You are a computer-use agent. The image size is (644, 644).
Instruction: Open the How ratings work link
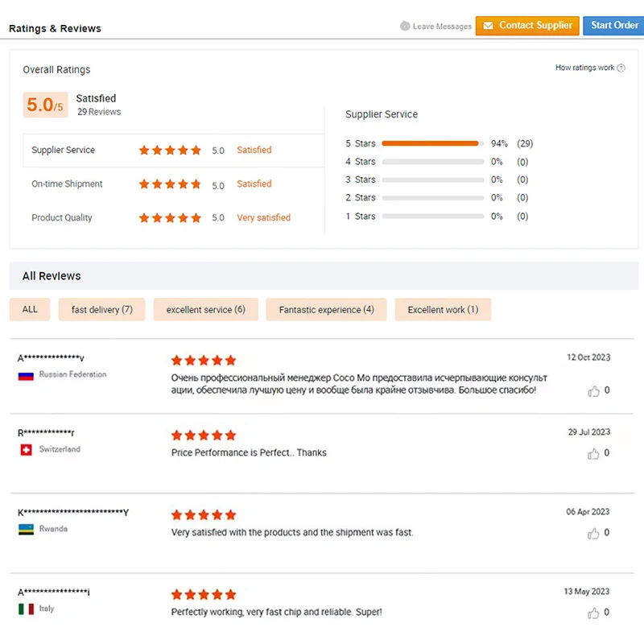[x=584, y=68]
